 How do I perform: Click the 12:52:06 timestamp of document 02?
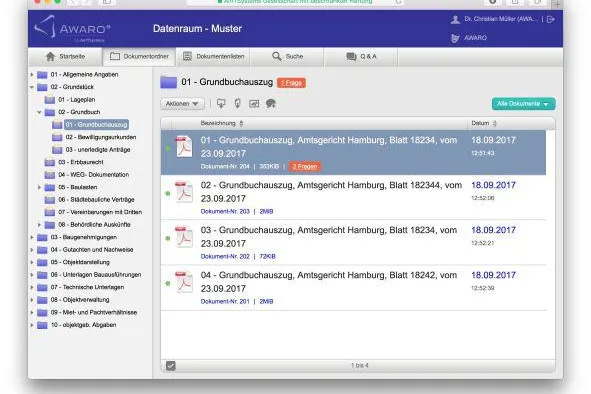click(483, 198)
